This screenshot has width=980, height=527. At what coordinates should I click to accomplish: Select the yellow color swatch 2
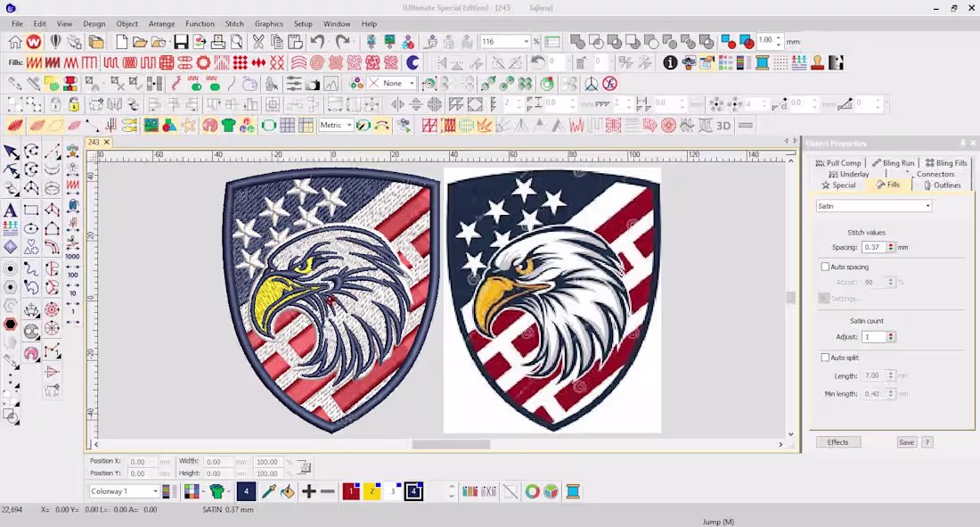coord(372,491)
